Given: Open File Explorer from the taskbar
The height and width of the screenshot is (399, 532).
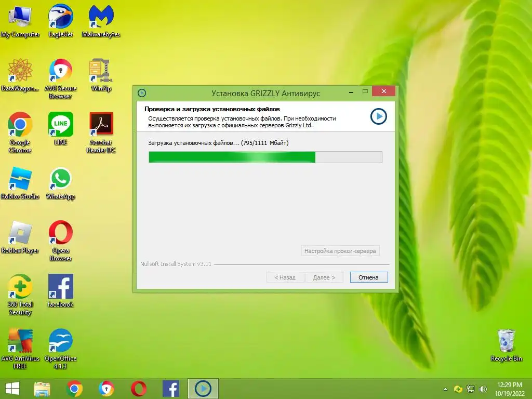Looking at the screenshot, I should 42,389.
